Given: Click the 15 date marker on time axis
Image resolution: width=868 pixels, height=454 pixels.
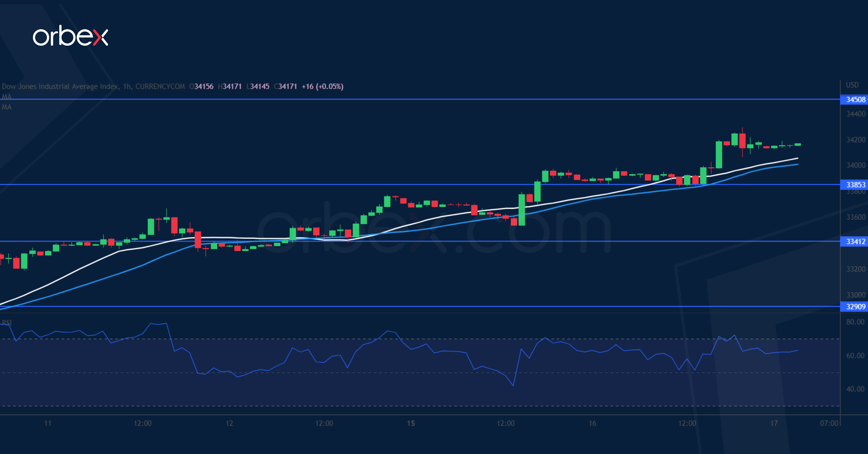Looking at the screenshot, I should coord(411,423).
